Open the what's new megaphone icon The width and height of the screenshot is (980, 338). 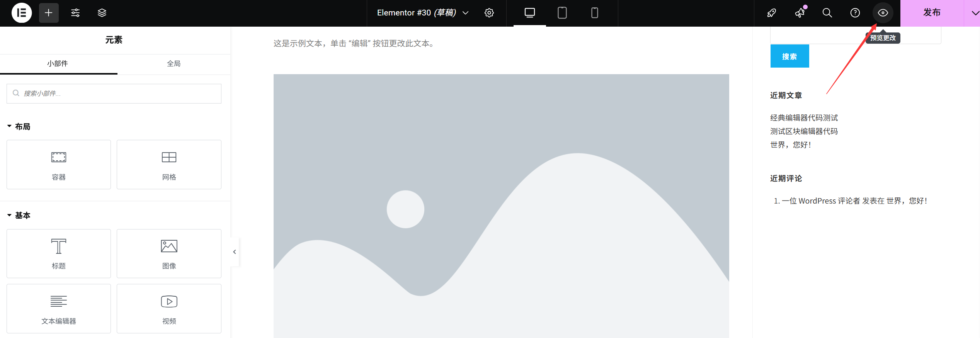tap(800, 13)
